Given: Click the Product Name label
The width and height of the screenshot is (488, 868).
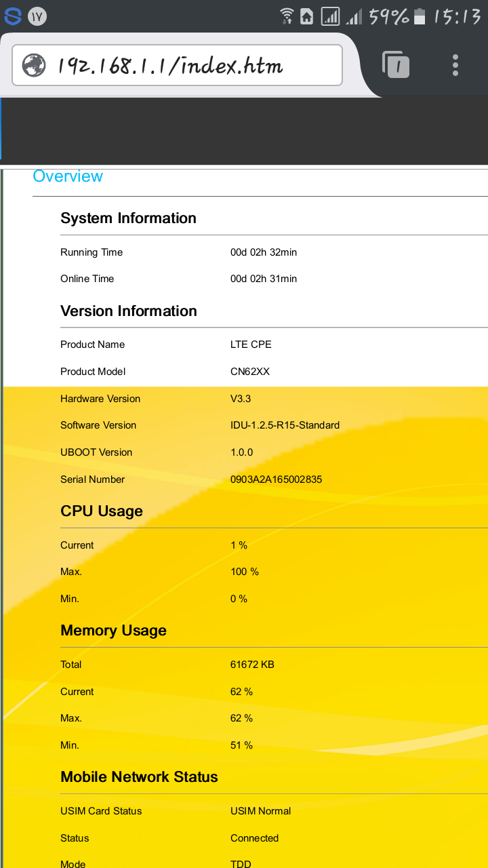Looking at the screenshot, I should [x=92, y=344].
